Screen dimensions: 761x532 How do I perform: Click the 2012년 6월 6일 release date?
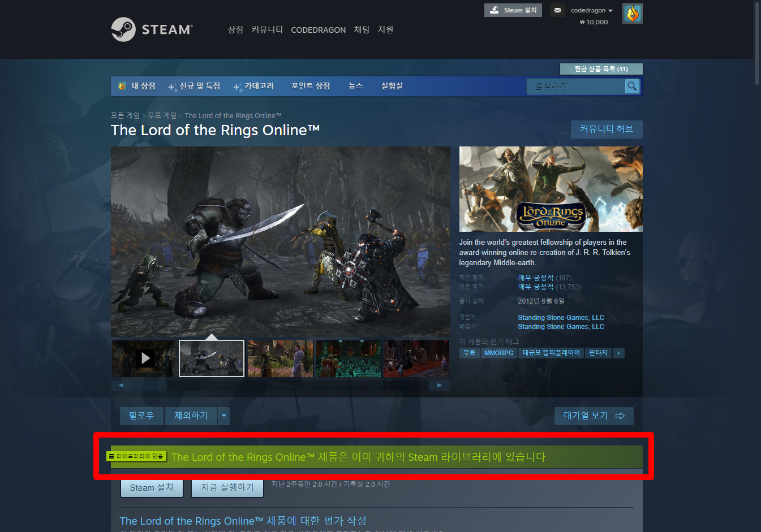[541, 301]
